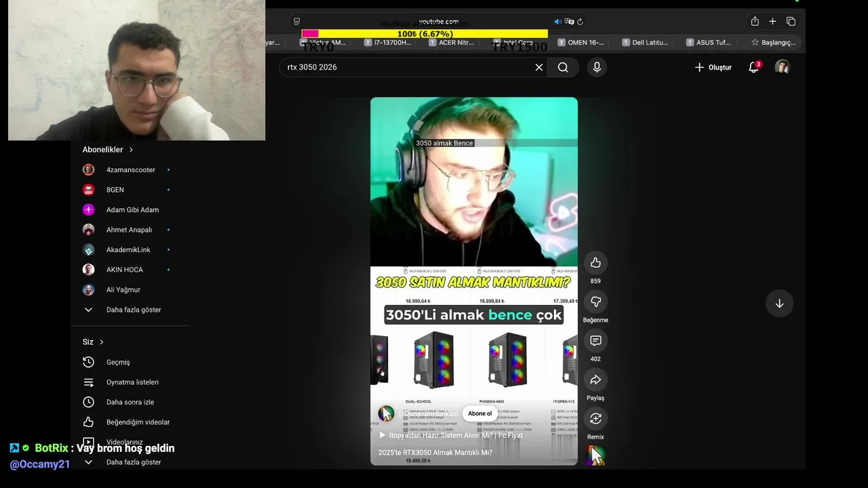Mute the tab using the speaker icon
Viewport: 868px width, 488px height.
558,22
